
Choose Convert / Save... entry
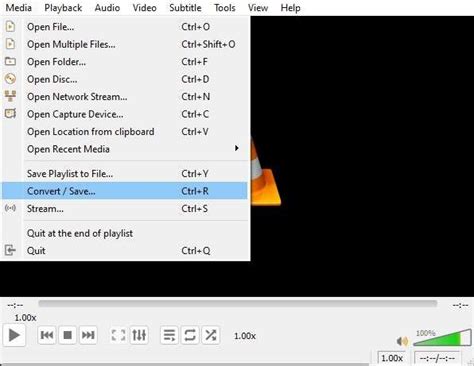tap(125, 191)
